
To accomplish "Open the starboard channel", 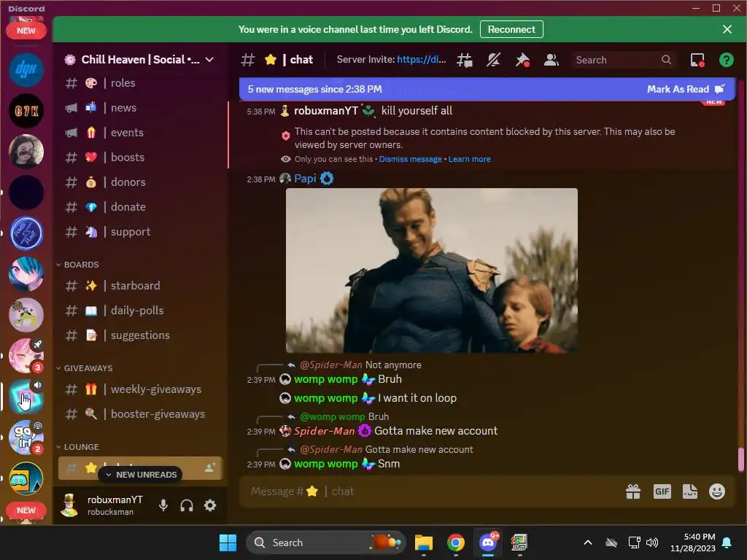I will (141, 286).
